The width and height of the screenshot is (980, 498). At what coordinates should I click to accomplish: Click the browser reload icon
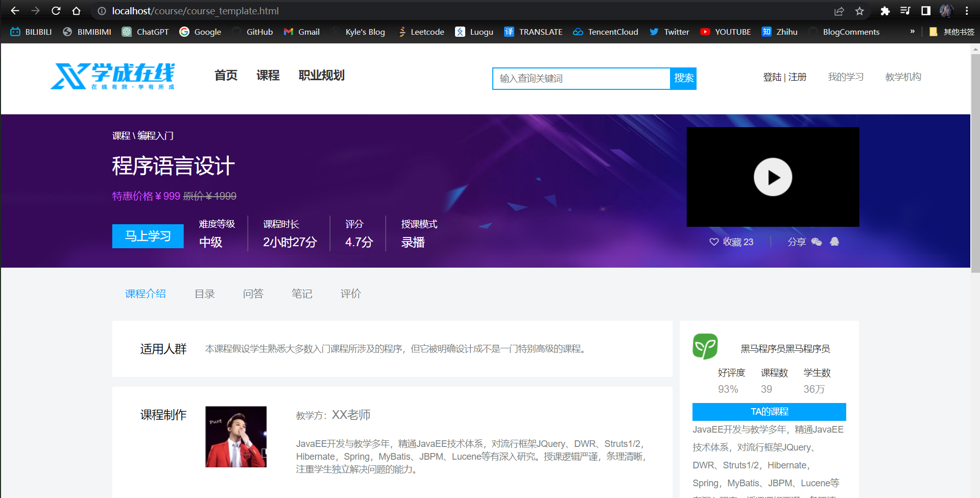click(56, 11)
